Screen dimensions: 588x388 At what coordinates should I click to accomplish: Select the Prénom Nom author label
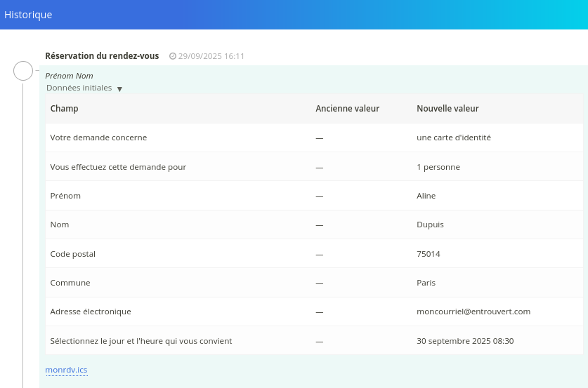[x=69, y=76]
